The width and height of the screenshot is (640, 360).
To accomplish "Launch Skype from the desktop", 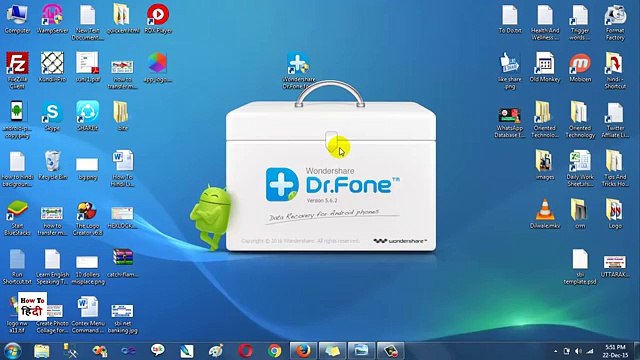I will pos(52,116).
